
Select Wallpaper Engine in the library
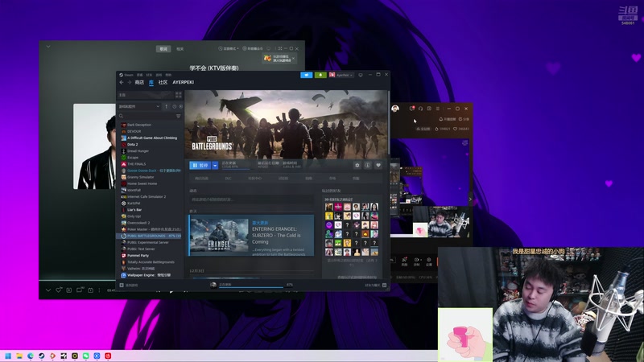(151, 275)
